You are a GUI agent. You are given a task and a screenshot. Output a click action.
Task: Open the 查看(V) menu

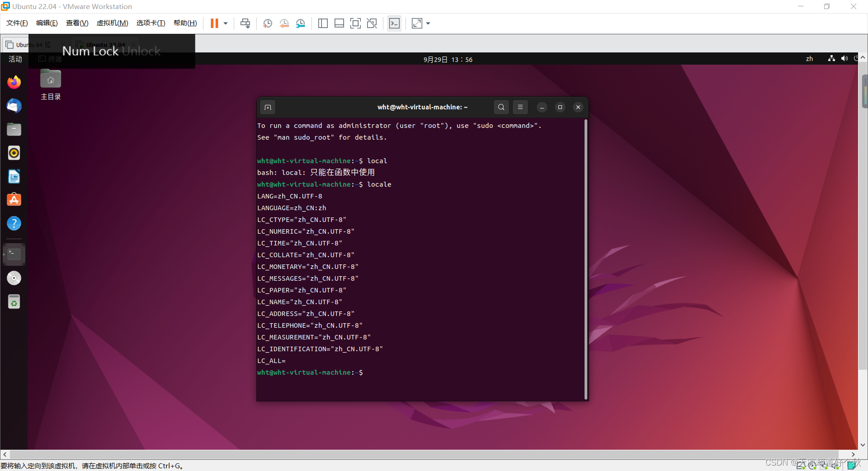[77, 23]
